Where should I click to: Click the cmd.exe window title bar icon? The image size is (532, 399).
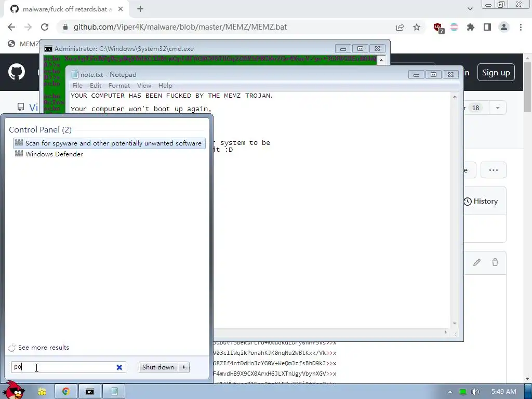(x=48, y=49)
